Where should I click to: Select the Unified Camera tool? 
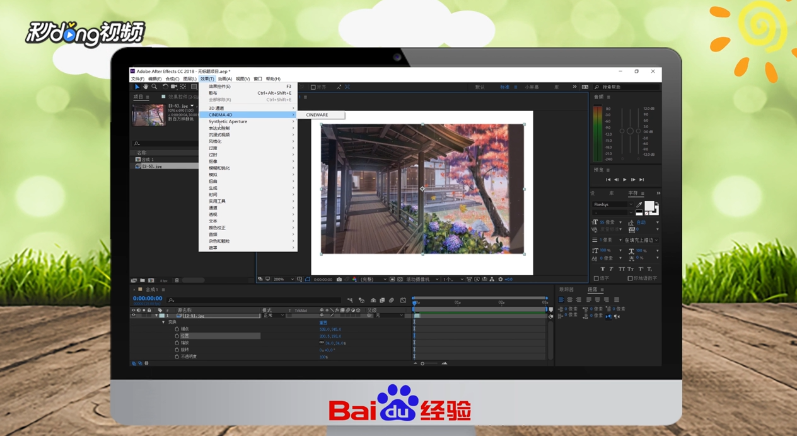pyautogui.click(x=174, y=87)
